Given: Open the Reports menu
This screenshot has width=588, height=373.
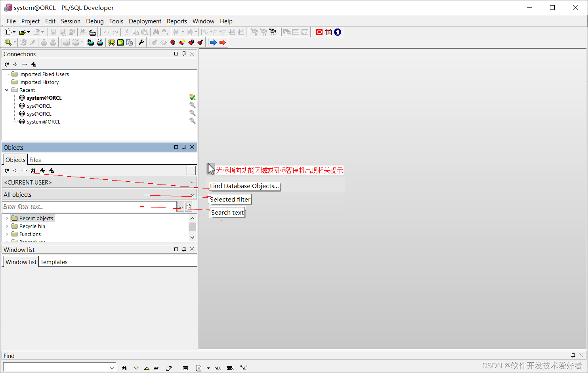Looking at the screenshot, I should (177, 21).
